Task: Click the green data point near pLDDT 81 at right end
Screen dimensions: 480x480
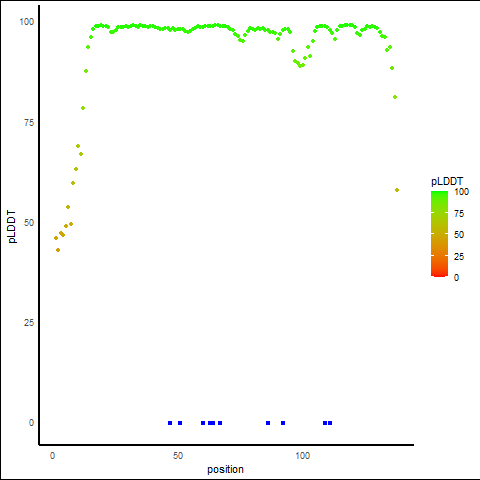Action: pos(395,97)
